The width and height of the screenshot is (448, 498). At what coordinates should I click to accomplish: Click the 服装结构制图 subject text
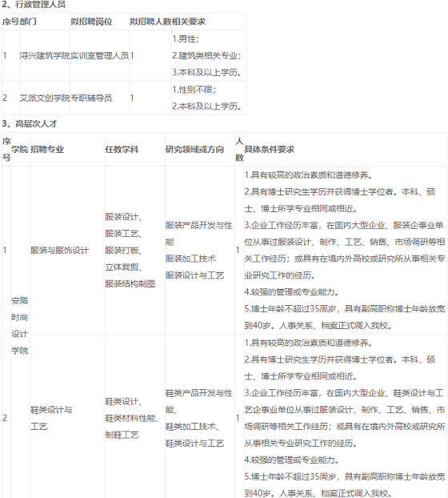[130, 283]
